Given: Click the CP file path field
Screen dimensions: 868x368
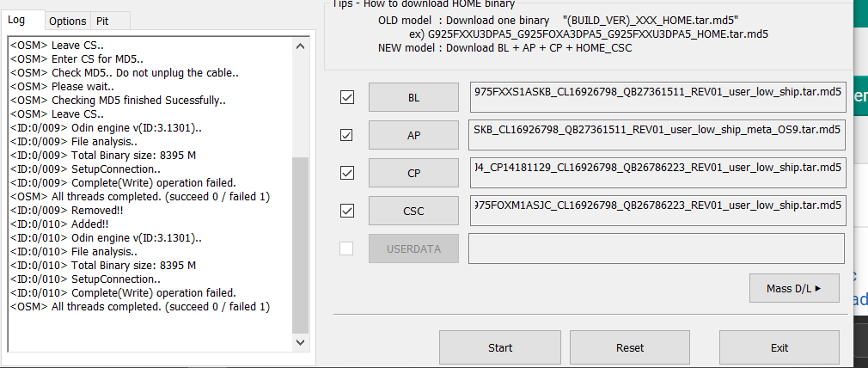Looking at the screenshot, I should [657, 173].
